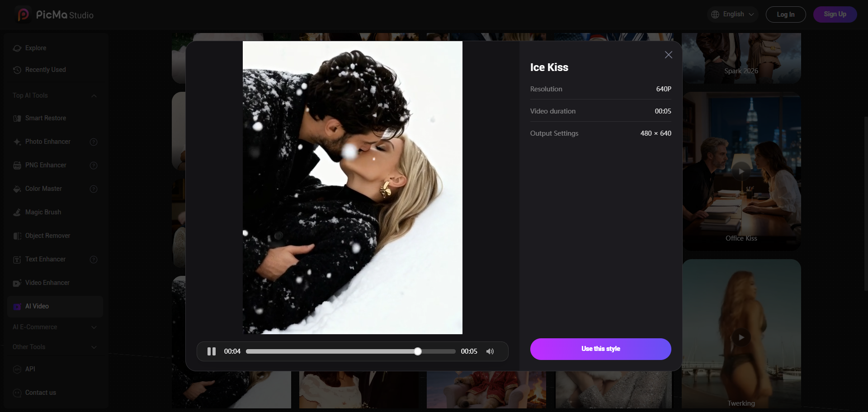868x412 pixels.
Task: Click the help icon beside Text Enhancer
Action: point(94,260)
